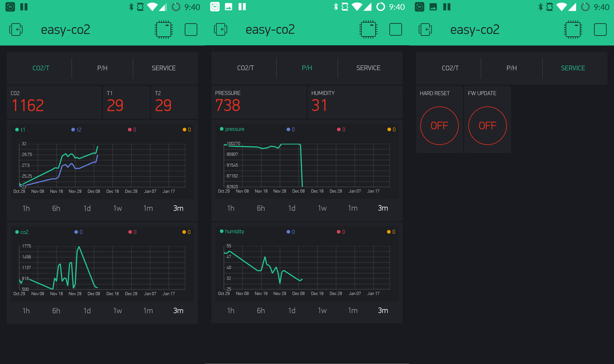This screenshot has width=614, height=364.
Task: Select 1w range on temperature chart
Action: [x=117, y=208]
